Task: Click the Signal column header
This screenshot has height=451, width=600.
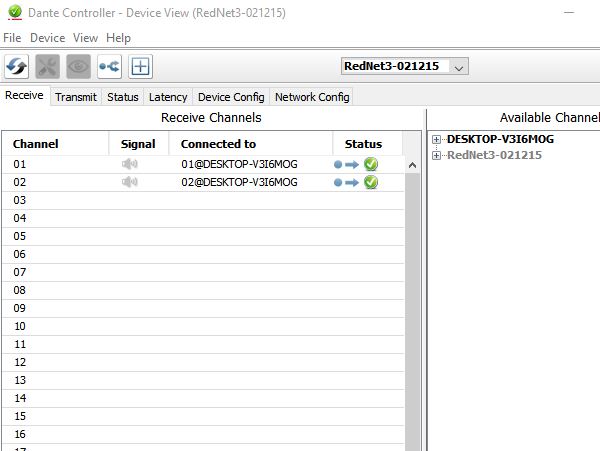Action: 139,144
